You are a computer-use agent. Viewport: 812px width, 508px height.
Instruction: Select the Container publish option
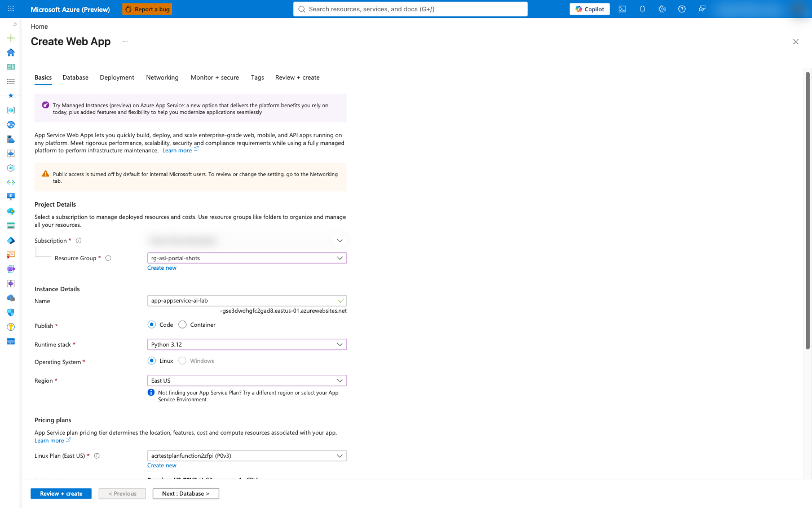click(x=183, y=325)
